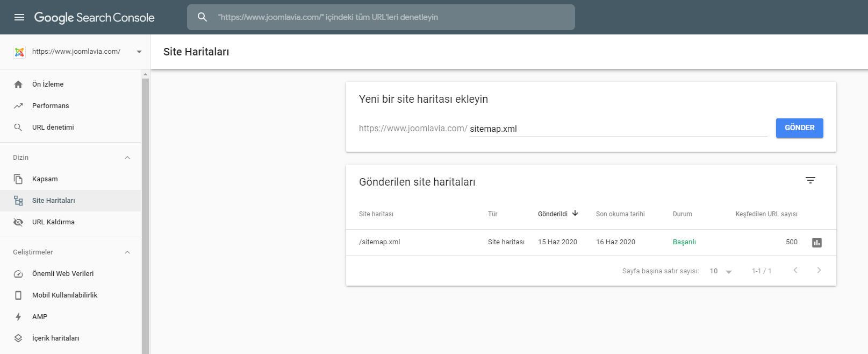
Task: Click the Joomla property favicon
Action: [x=19, y=52]
